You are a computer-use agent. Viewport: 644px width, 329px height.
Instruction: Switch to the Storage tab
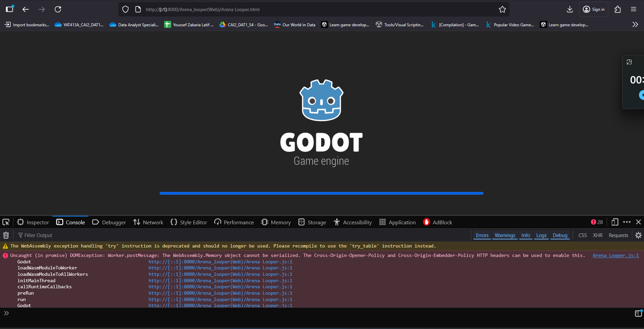tap(312, 222)
